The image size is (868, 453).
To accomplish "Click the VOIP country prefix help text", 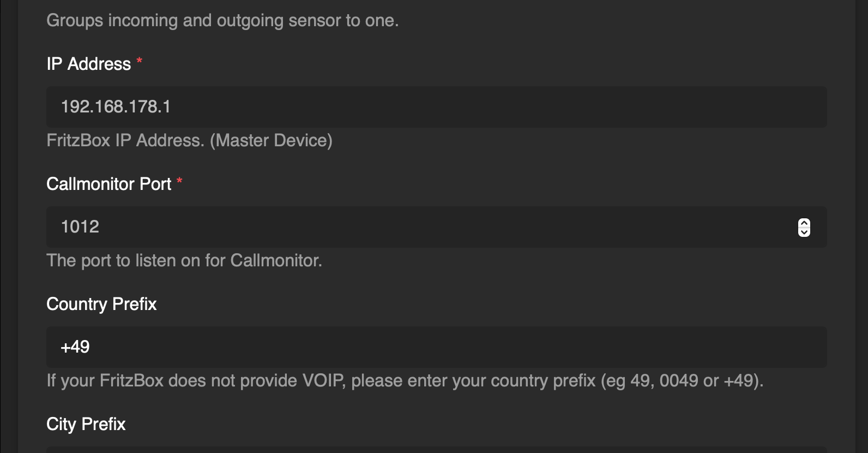I will coord(405,380).
